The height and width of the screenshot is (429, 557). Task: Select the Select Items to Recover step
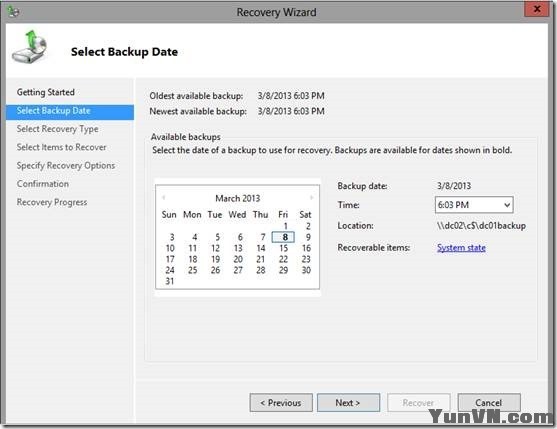(x=61, y=147)
